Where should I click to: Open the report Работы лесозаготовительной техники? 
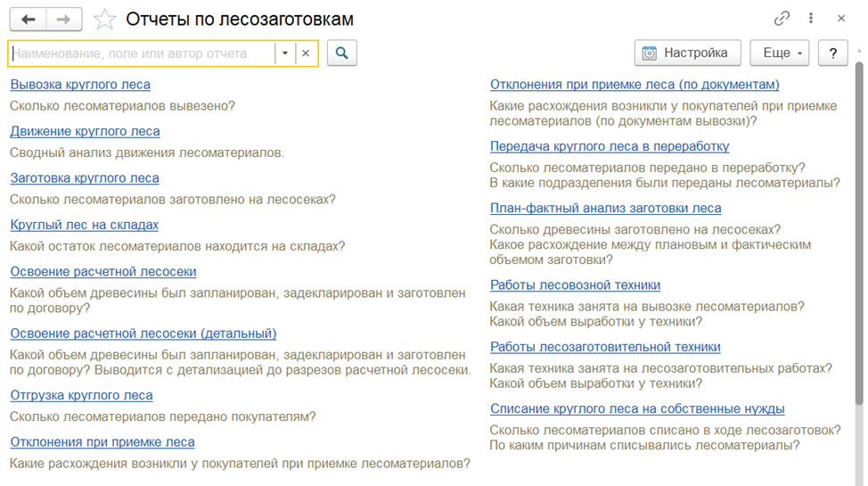605,347
